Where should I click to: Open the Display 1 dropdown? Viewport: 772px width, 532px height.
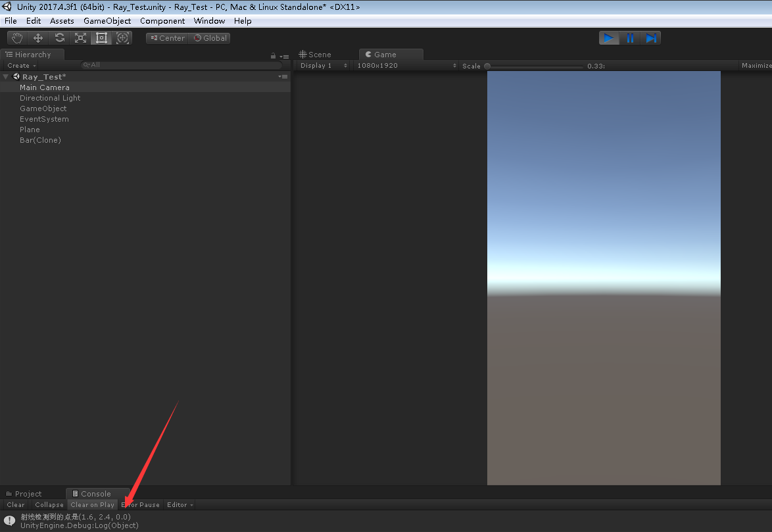[x=324, y=66]
